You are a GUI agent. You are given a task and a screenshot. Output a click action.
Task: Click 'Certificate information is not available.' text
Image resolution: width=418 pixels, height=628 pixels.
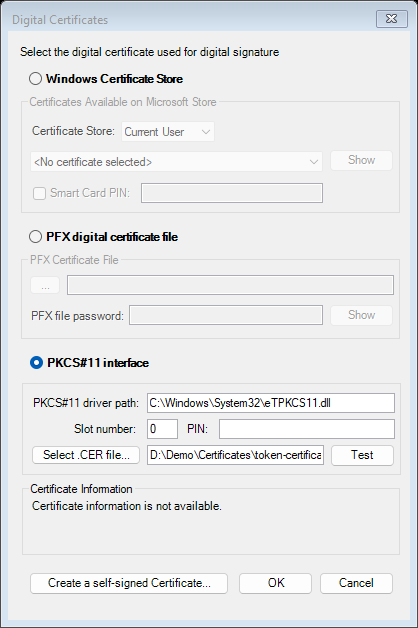tap(127, 506)
